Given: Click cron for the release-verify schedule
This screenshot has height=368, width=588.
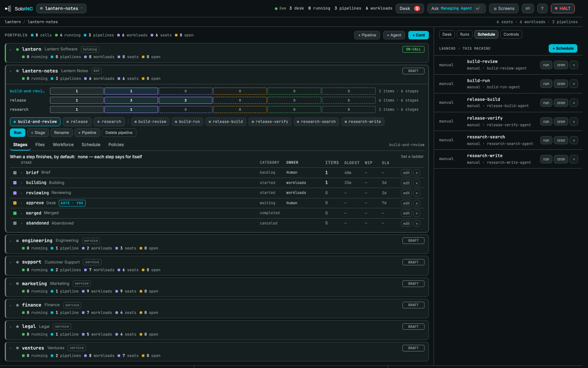Looking at the screenshot, I should click(x=561, y=121).
